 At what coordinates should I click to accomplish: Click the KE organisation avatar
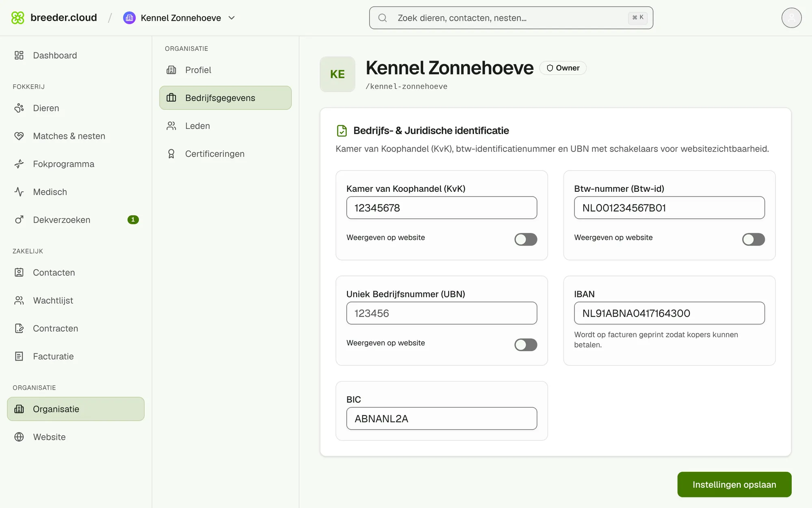coord(337,74)
